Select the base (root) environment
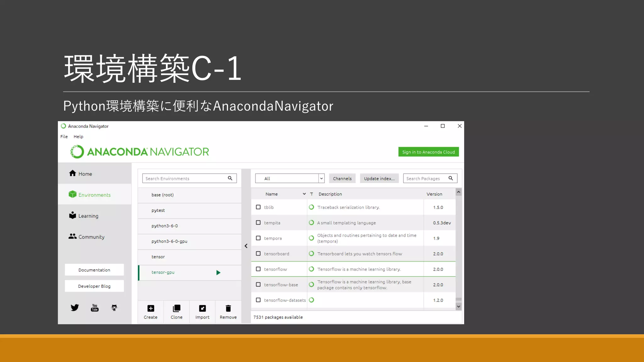Screen dimensions: 644x362 (x=190, y=195)
